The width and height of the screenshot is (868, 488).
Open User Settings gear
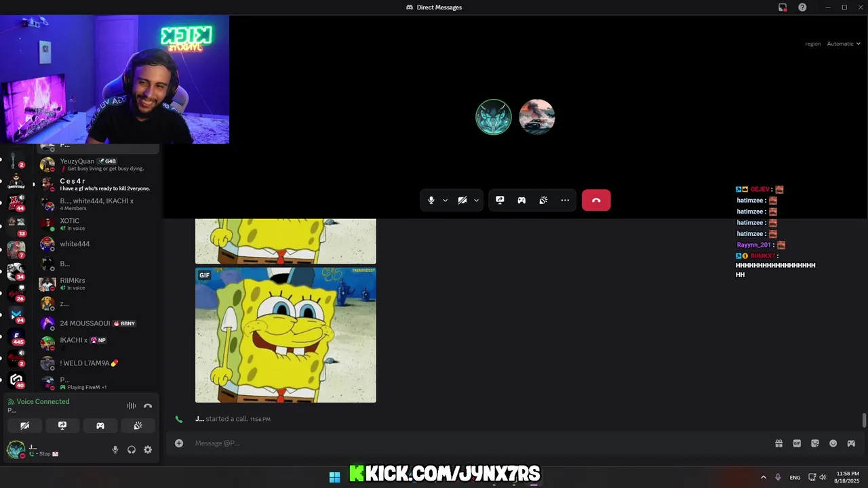tap(148, 449)
